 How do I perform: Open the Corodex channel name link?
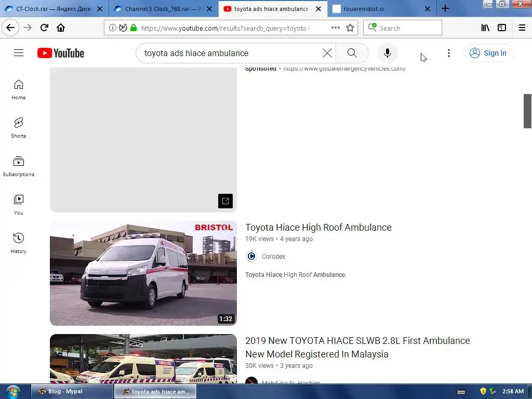(x=273, y=257)
